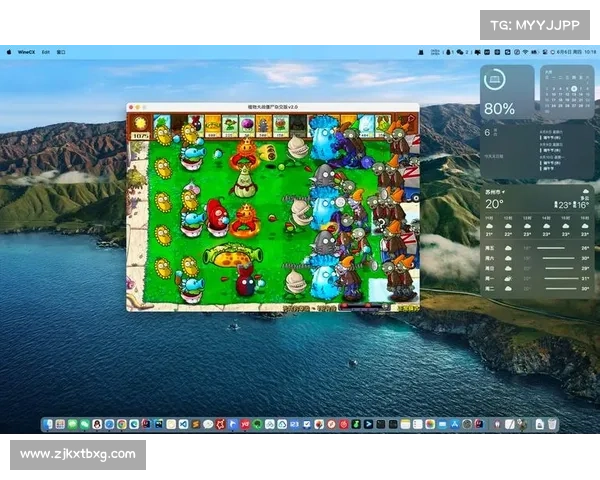Open the 苏州市 weather widget location
The width and height of the screenshot is (600, 480).
pos(494,192)
